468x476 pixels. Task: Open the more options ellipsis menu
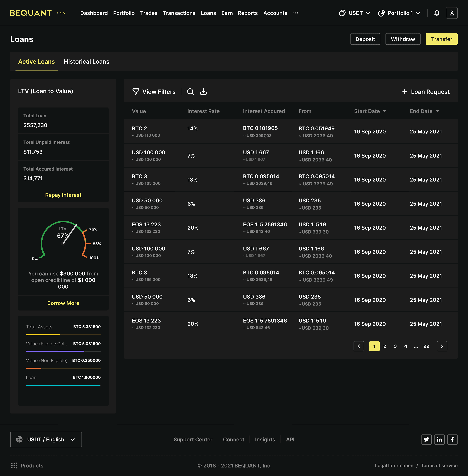pos(296,13)
